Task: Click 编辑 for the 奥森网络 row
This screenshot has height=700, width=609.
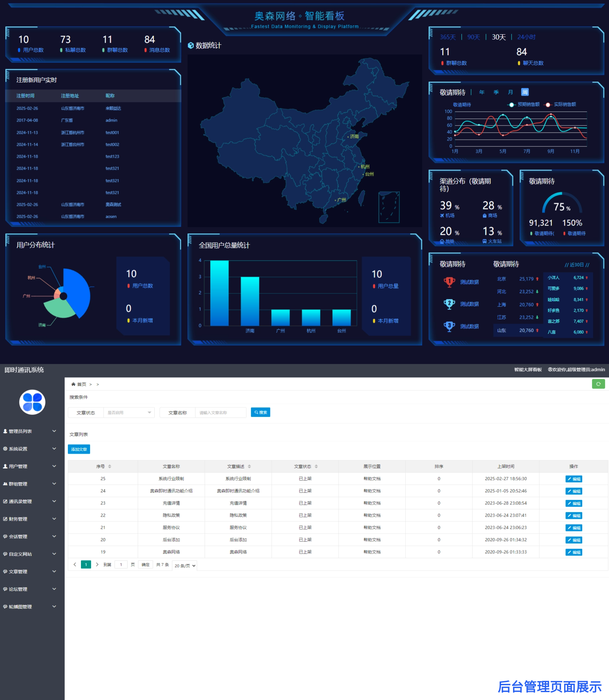Action: 574,552
